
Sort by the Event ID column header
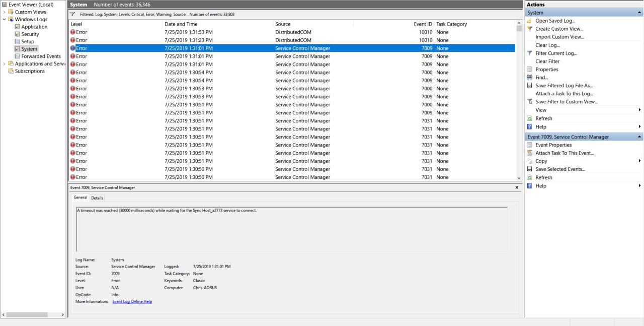[394, 24]
